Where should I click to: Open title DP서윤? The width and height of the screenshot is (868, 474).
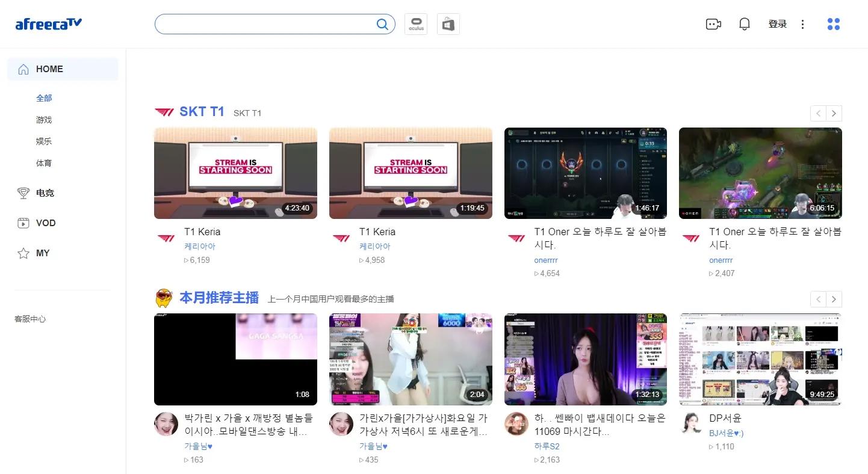(725, 418)
